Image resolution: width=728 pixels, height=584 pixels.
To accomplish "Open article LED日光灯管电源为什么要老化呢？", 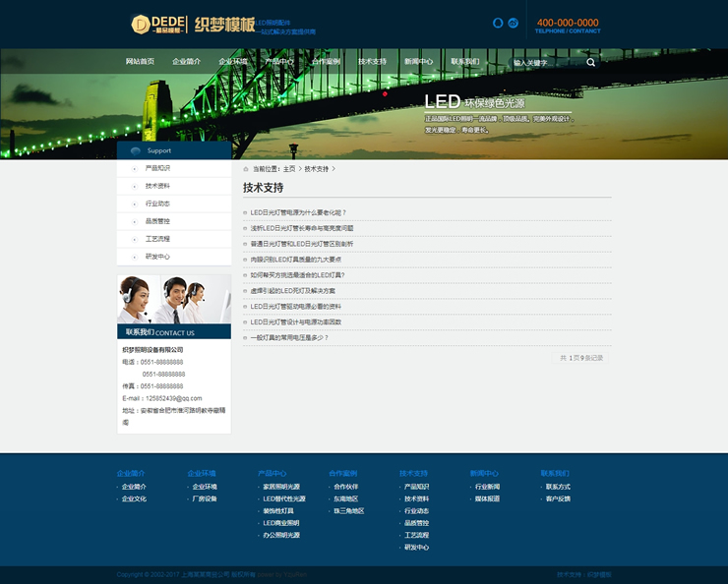I will 298,212.
